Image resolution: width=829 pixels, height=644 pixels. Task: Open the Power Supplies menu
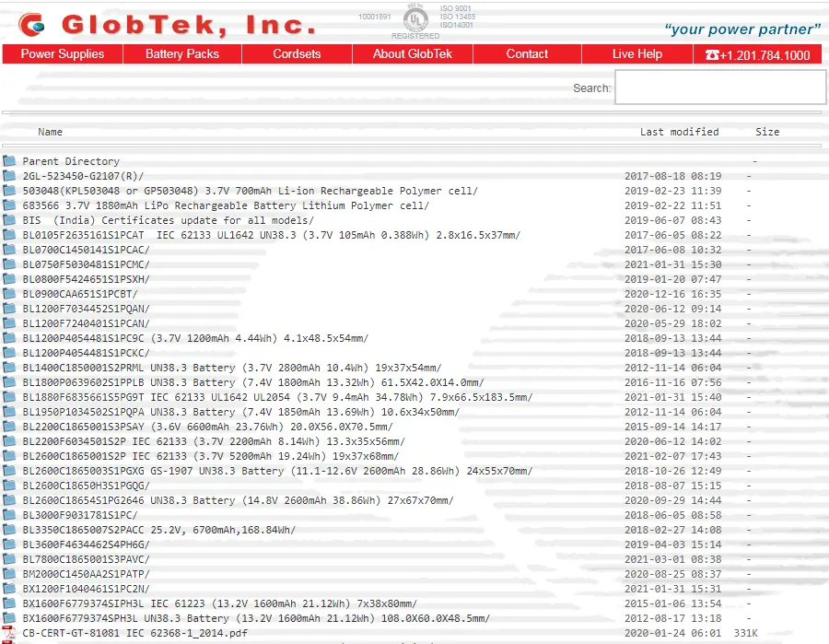pos(63,54)
